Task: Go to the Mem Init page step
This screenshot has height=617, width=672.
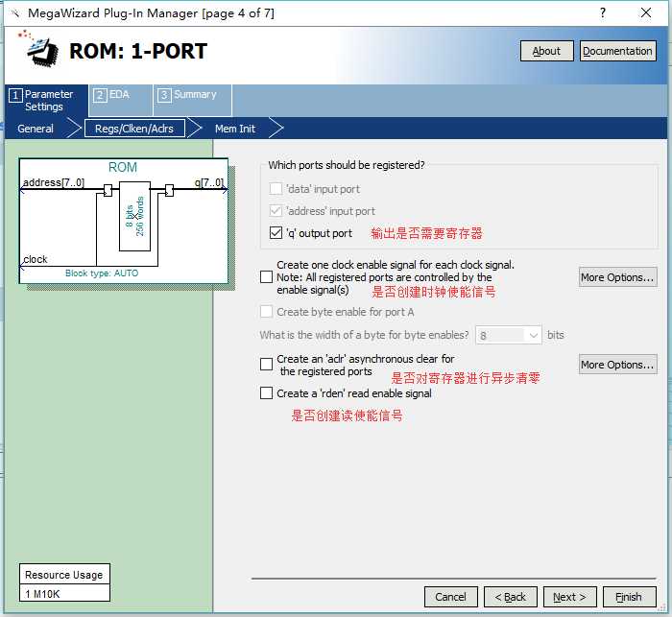Action: tap(235, 129)
